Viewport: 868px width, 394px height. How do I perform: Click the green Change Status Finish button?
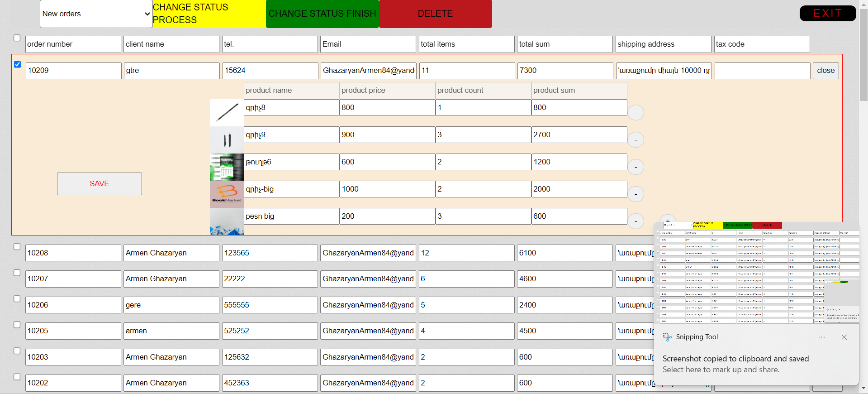322,14
